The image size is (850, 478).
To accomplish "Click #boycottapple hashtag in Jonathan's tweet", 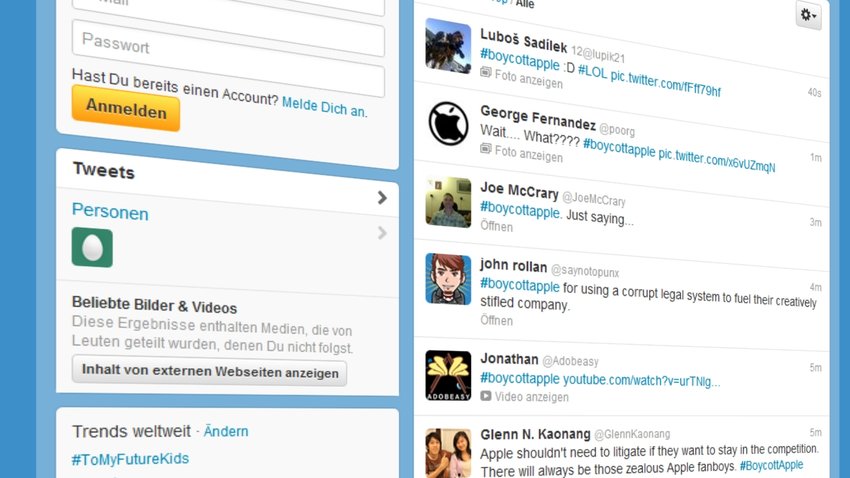I will pyautogui.click(x=519, y=378).
